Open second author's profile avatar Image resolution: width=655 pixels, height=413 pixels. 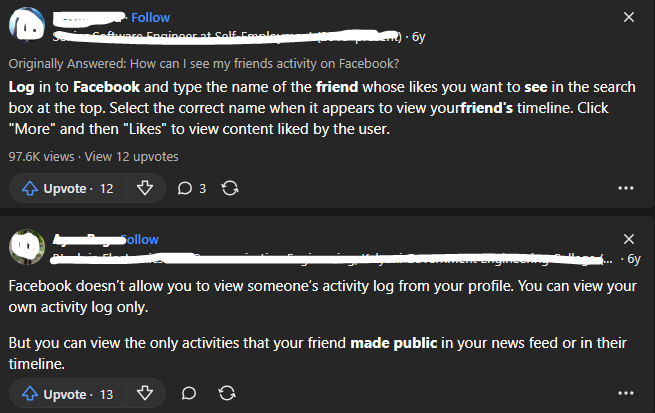pos(27,247)
